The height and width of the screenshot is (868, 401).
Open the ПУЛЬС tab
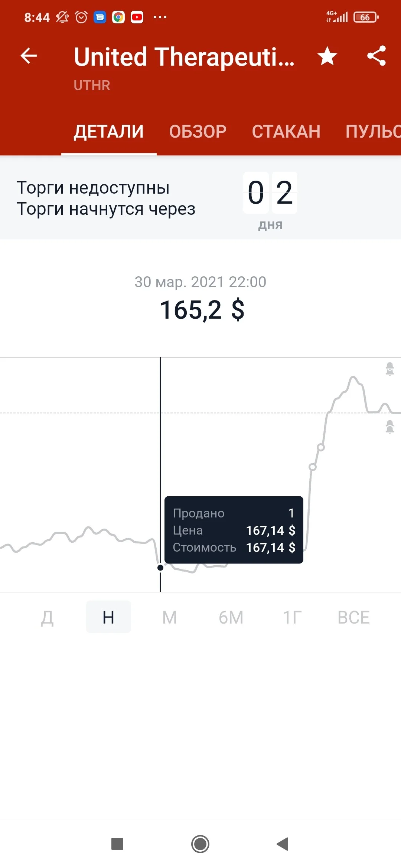click(373, 132)
